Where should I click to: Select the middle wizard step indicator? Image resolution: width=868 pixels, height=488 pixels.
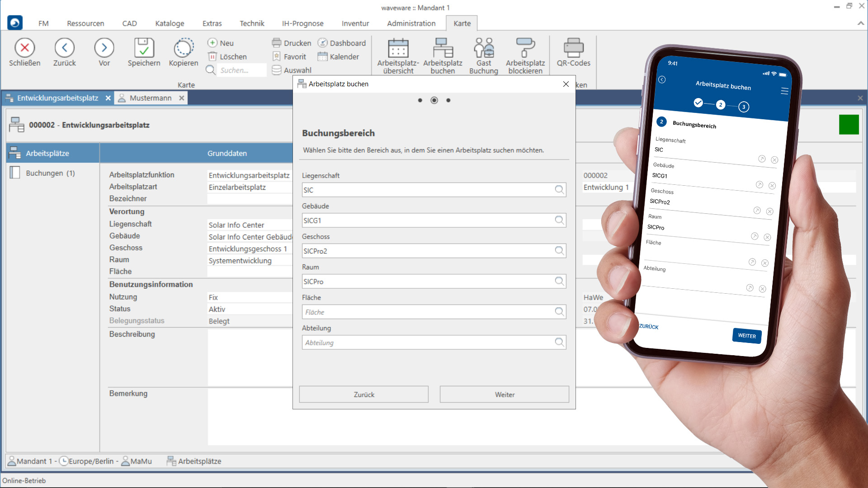tap(434, 100)
